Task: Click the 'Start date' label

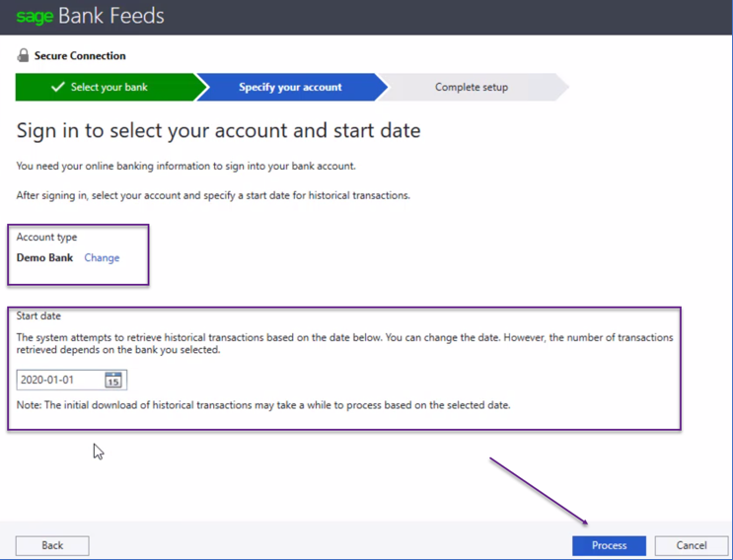Action: [38, 316]
